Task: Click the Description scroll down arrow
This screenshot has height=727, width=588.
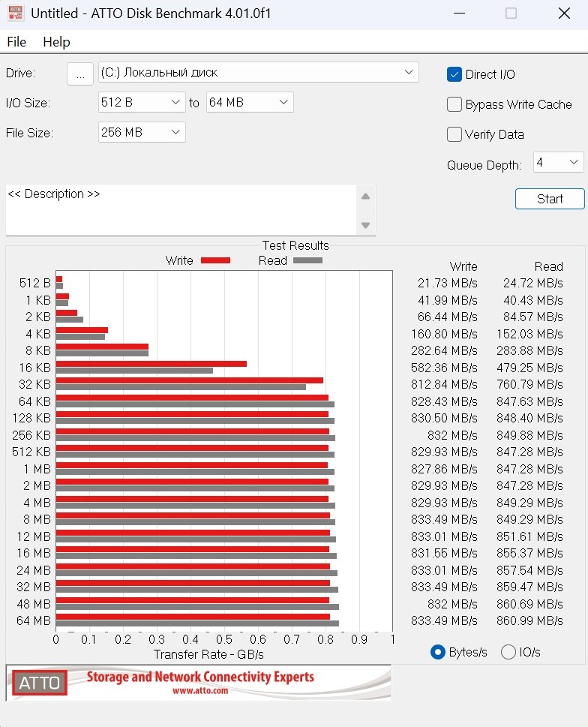Action: [x=365, y=225]
